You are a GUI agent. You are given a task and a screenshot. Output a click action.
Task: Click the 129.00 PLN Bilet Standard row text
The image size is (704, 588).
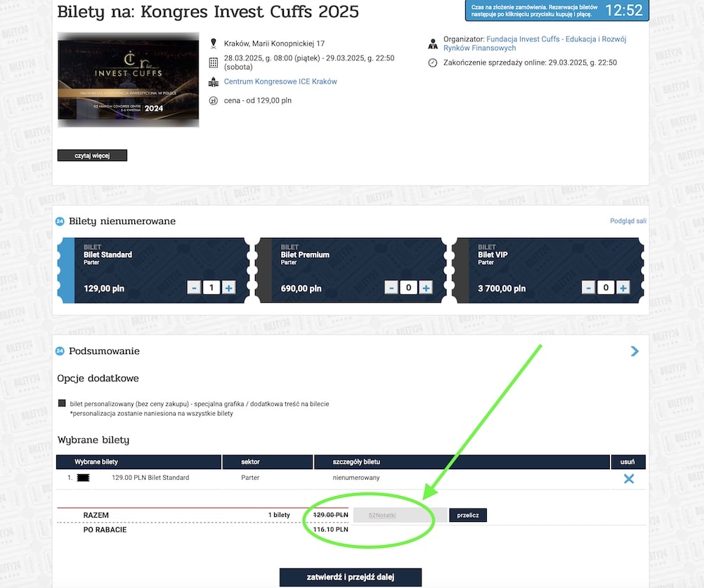click(x=150, y=478)
